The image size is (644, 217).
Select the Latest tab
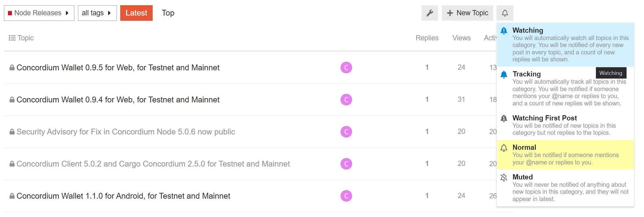coord(136,13)
